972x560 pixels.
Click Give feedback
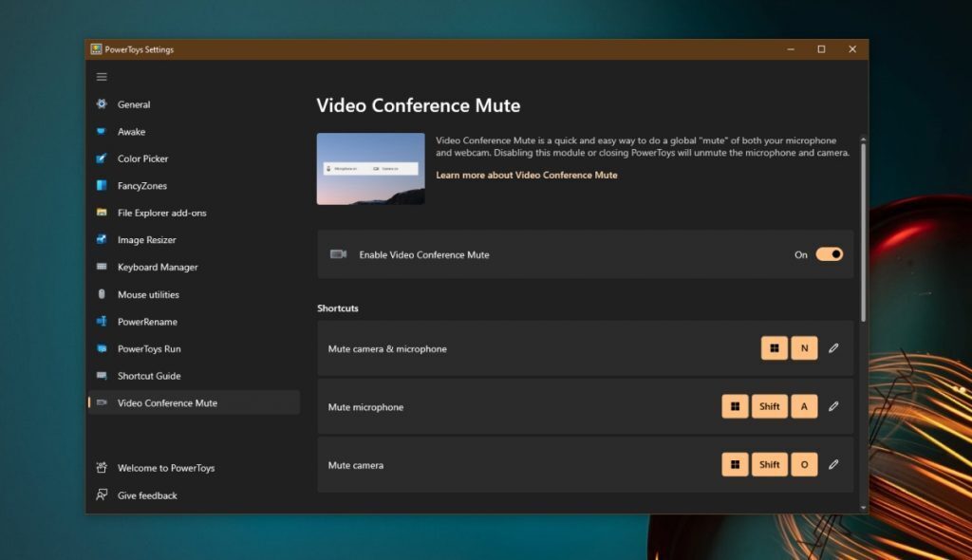149,495
